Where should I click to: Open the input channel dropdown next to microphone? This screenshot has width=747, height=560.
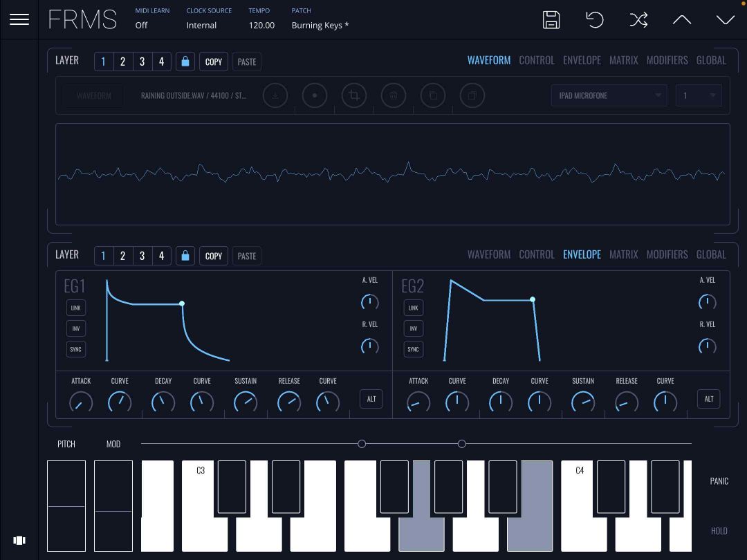(x=698, y=95)
